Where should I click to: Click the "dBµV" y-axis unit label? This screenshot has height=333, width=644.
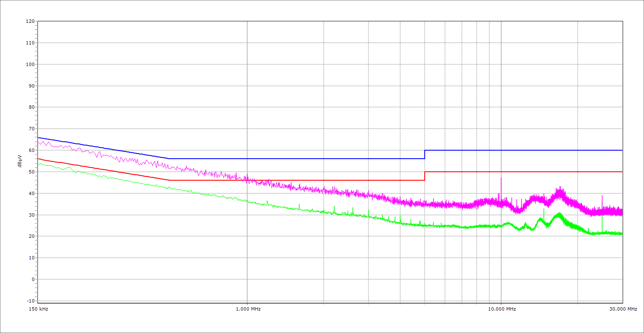[19, 161]
